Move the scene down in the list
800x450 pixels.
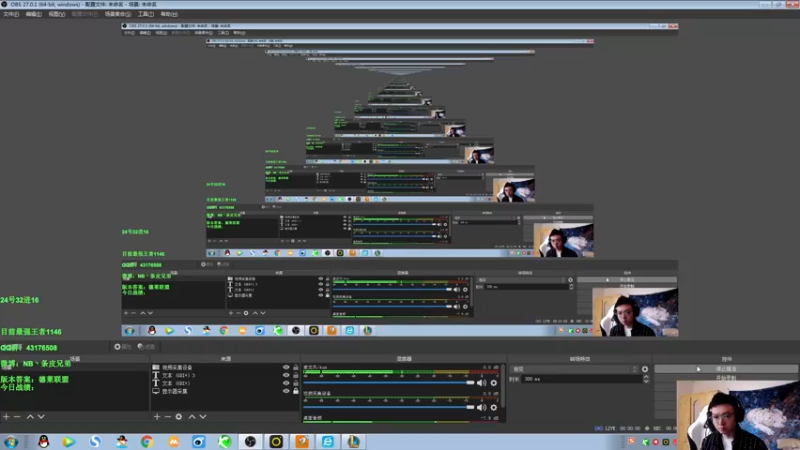(x=41, y=417)
